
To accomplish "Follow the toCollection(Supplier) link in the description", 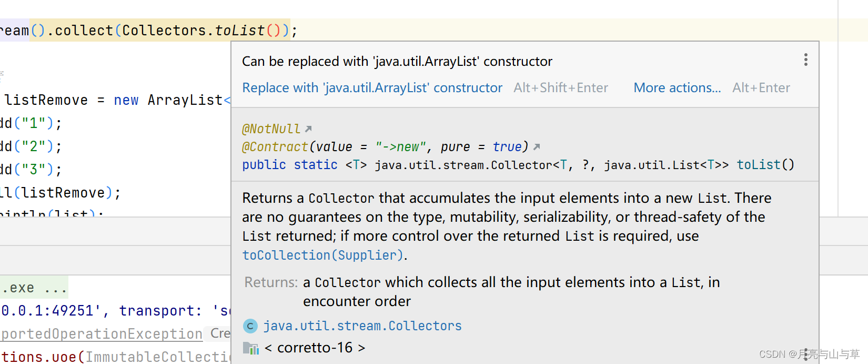I will 322,255.
